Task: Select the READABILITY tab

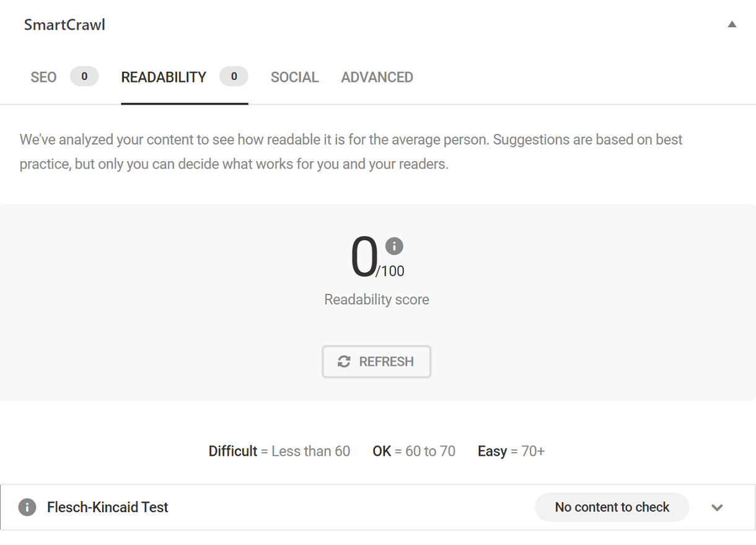Action: [164, 78]
